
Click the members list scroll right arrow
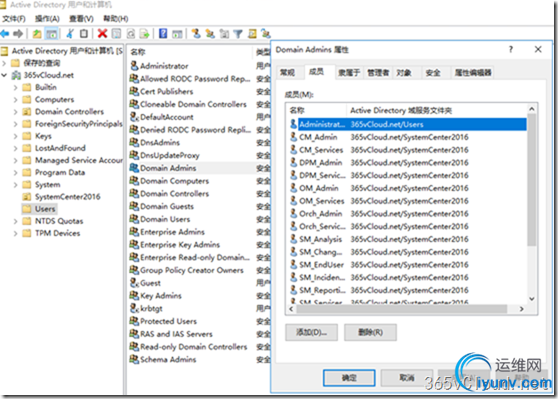pos(522,309)
